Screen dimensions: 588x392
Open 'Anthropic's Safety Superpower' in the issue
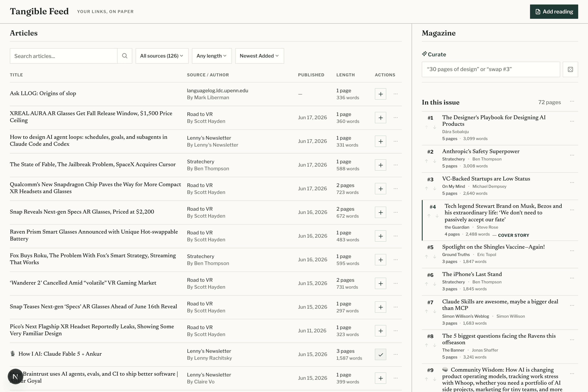tap(480, 151)
